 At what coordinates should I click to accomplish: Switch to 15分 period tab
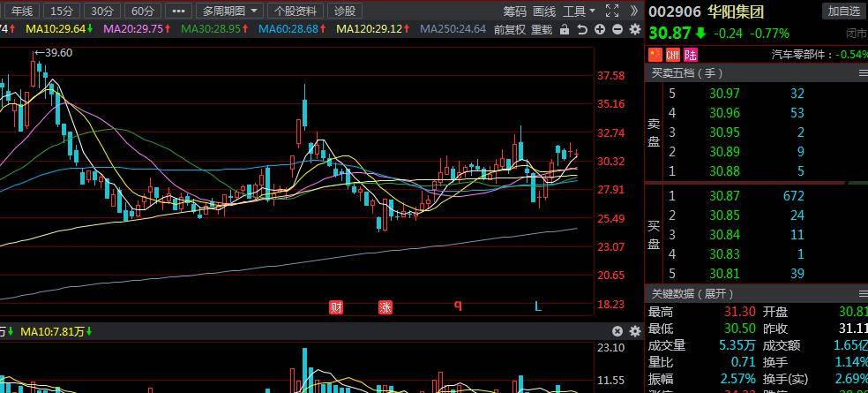[x=62, y=11]
